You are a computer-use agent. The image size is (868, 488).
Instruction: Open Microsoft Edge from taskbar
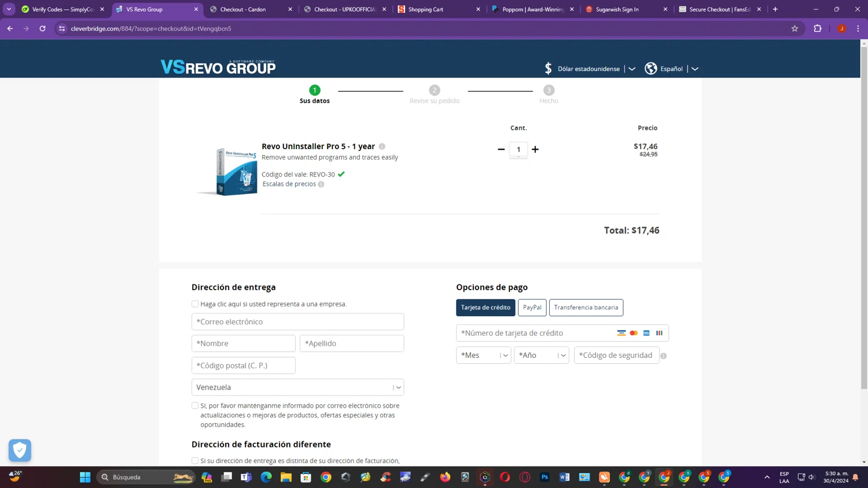(x=266, y=477)
